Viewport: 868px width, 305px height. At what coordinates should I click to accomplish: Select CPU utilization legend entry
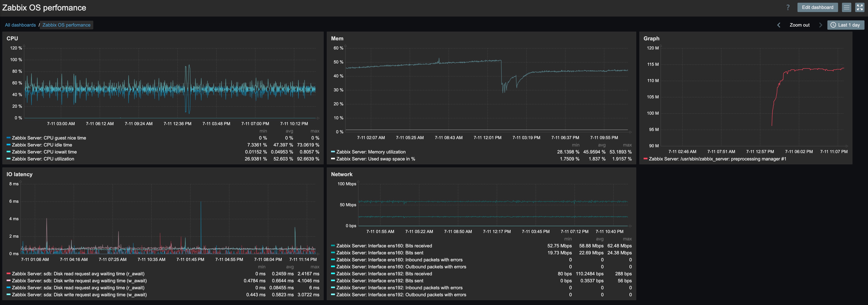(x=43, y=159)
